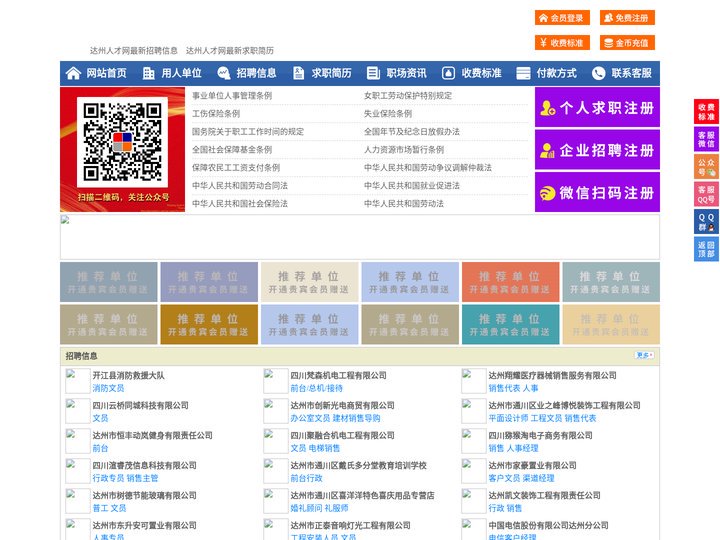
Task: Open 四川猕猴淘电子商务有限公司 link
Action: tap(540, 435)
